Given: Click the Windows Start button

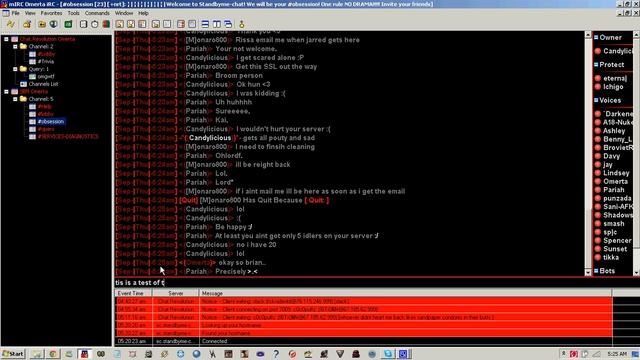Looking at the screenshot, I should (x=13, y=354).
